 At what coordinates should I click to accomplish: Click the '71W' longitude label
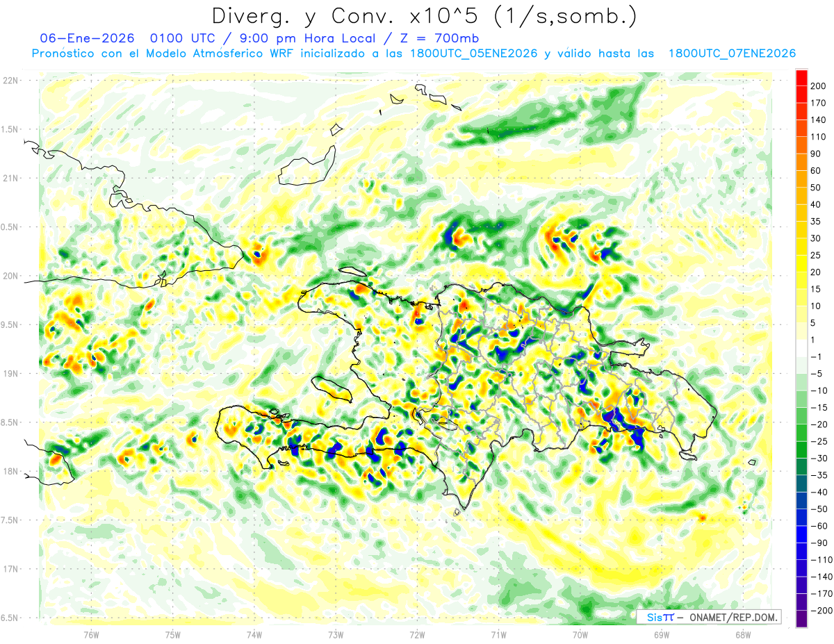pos(498,634)
